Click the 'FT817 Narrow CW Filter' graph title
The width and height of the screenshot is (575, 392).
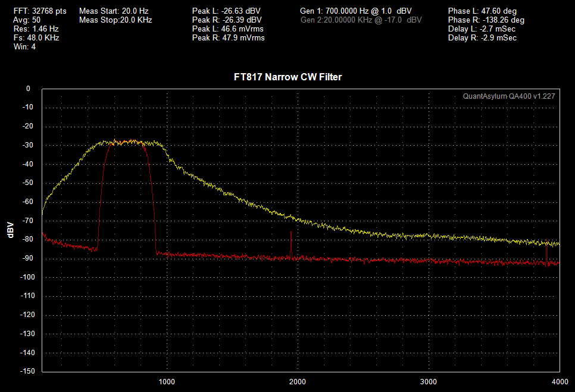[288, 77]
